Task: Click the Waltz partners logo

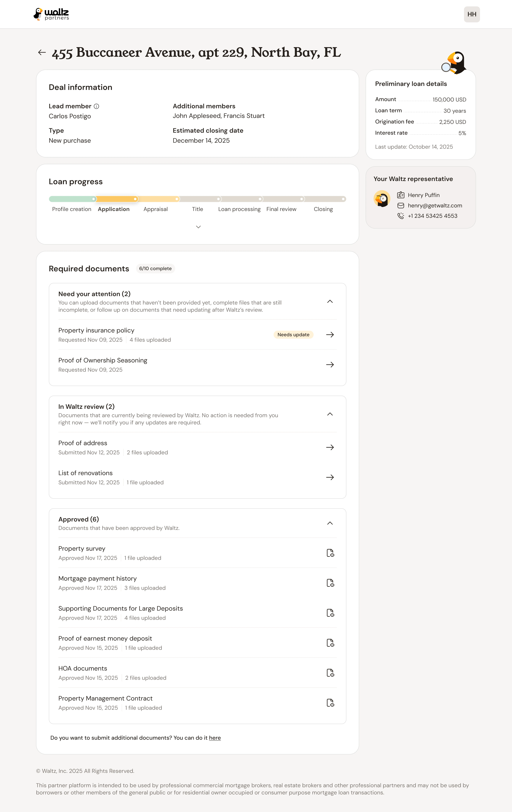Action: pyautogui.click(x=51, y=14)
